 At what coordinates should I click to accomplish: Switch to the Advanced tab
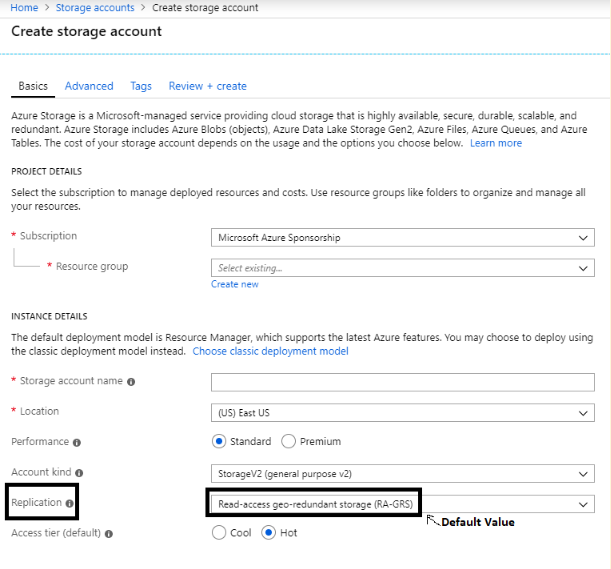[89, 86]
